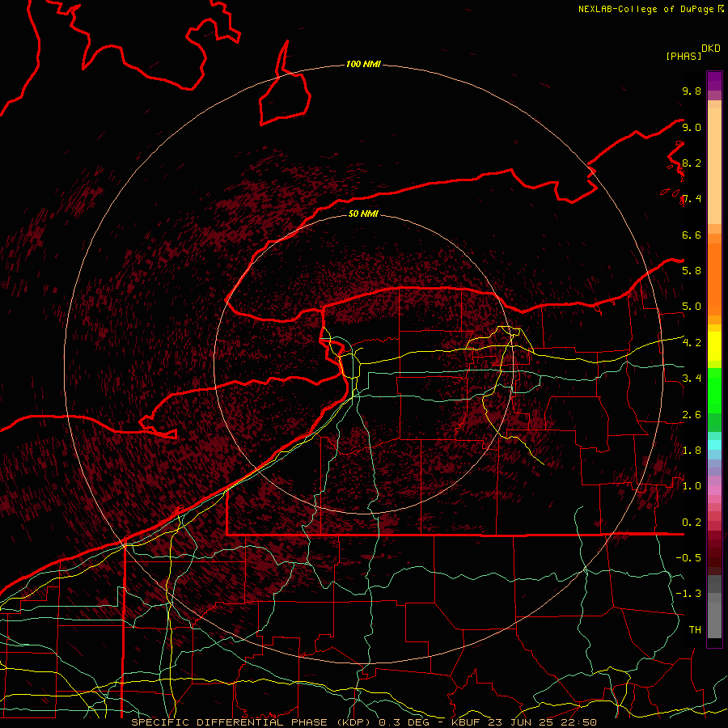Click the "23 JUN 25" date in the caption
Screen dimensions: 728x728
coord(522,722)
